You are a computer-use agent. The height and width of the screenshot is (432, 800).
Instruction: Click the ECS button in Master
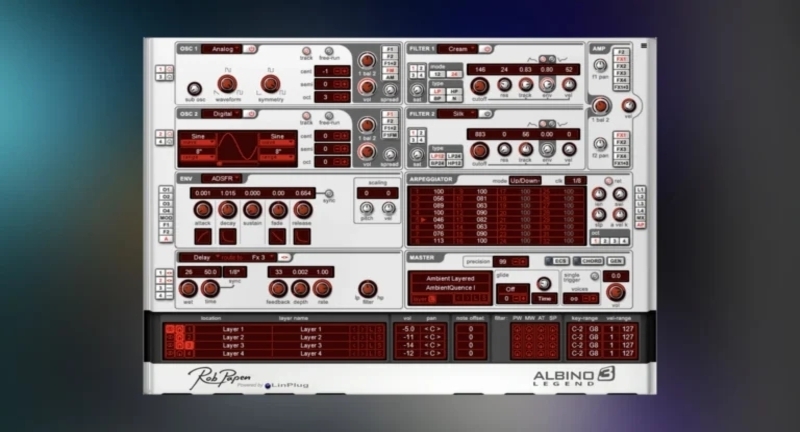[x=557, y=261]
